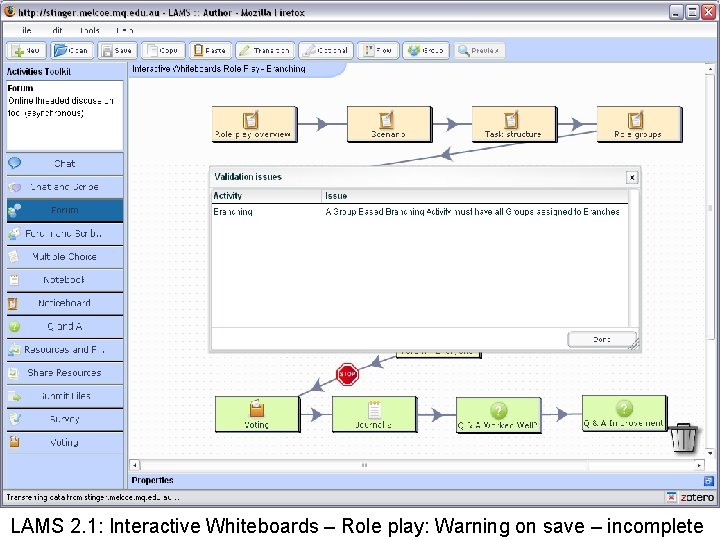Click Q & A Improvement activity

coord(624,413)
